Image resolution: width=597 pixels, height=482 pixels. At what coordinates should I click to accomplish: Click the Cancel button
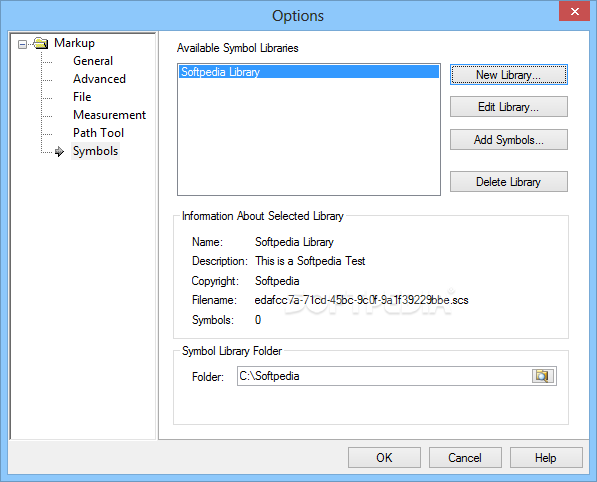(465, 457)
